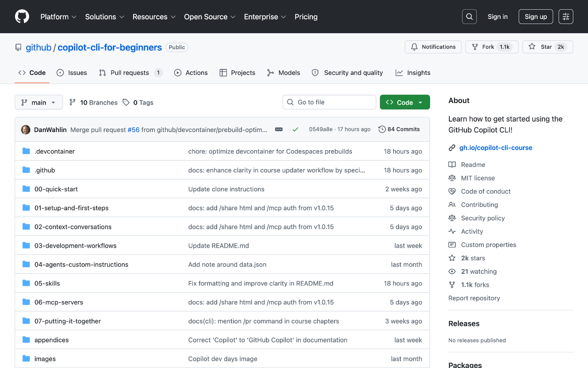Click the GitHub Octocat logo

(22, 16)
